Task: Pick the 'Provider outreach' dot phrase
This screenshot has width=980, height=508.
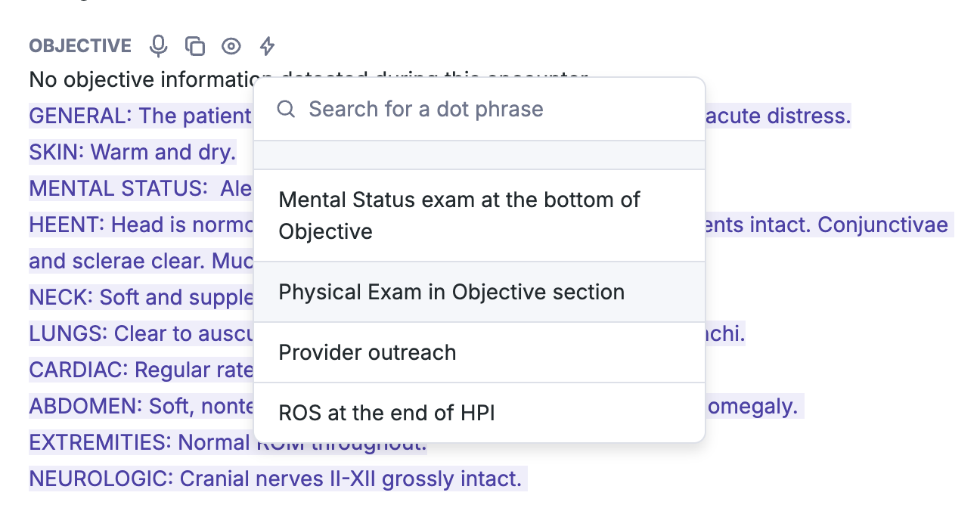Action: (x=479, y=352)
